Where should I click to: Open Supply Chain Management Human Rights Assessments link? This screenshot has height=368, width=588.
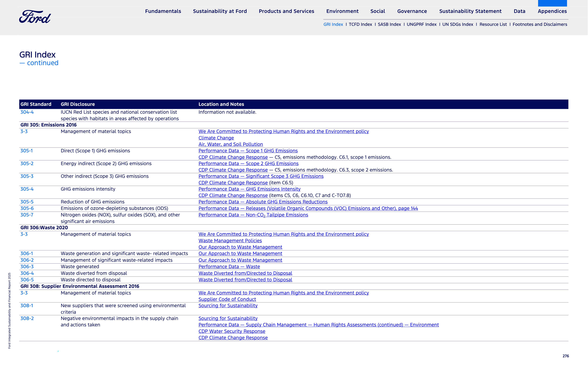(319, 325)
